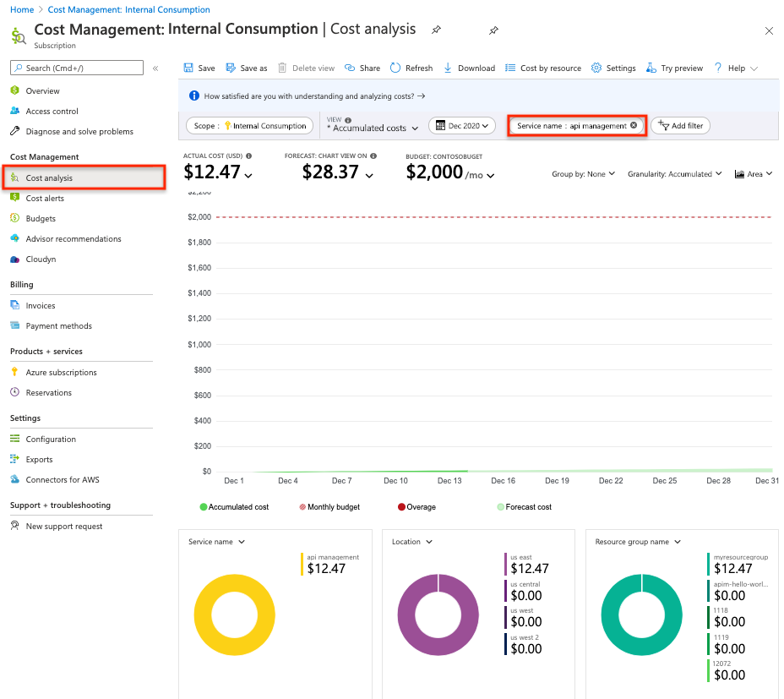Toggle Monthly budget legend item
This screenshot has width=784, height=699.
pos(329,507)
